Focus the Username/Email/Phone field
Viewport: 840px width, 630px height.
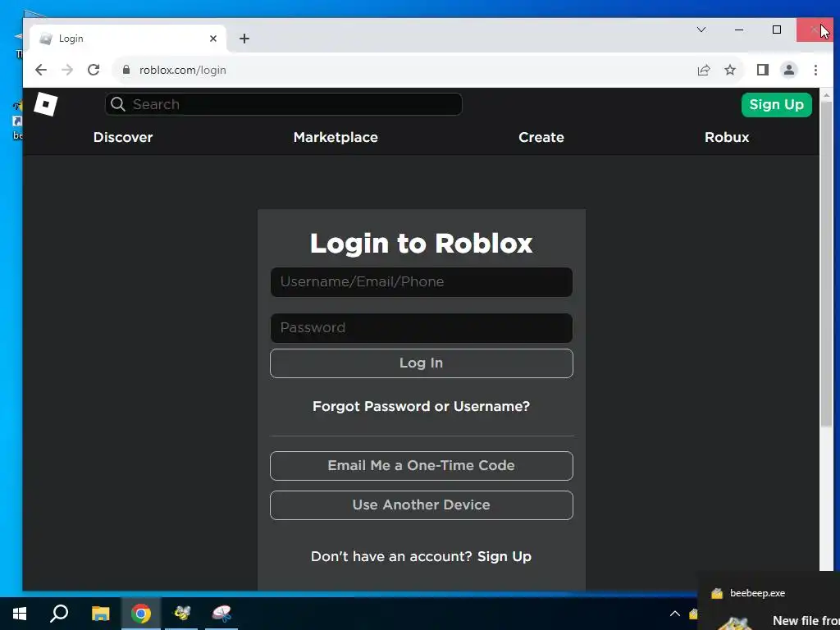click(x=422, y=282)
